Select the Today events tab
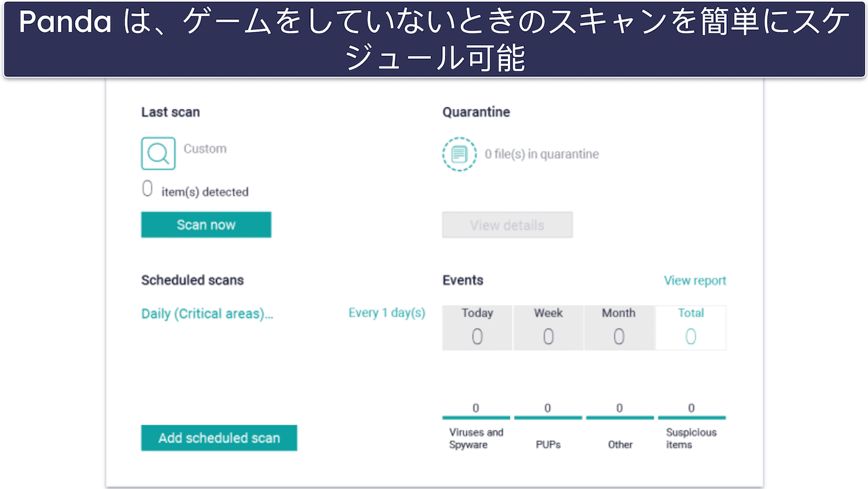 coord(477,328)
